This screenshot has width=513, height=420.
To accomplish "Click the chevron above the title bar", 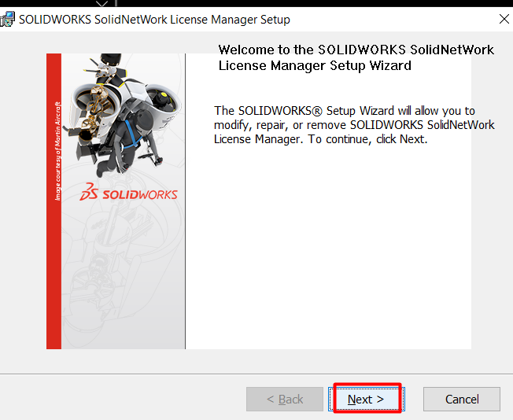I will click(x=101, y=4).
